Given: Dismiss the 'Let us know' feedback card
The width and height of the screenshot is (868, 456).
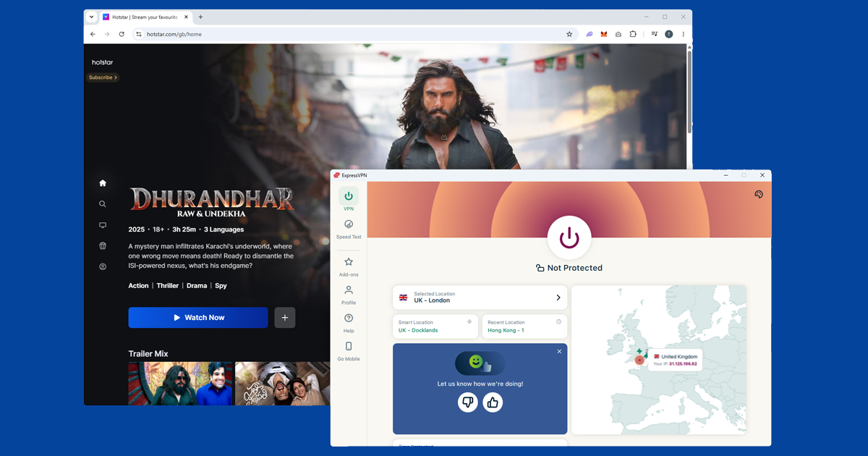Looking at the screenshot, I should [x=559, y=351].
